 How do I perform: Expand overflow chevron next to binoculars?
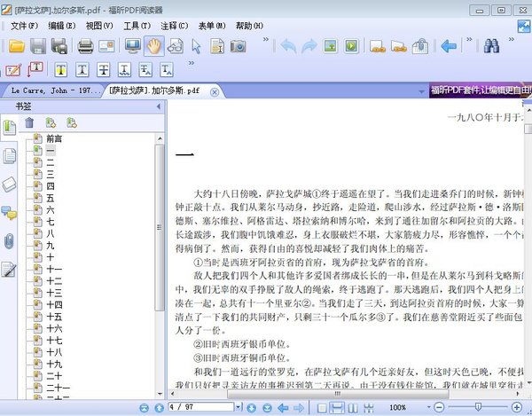coord(512,39)
